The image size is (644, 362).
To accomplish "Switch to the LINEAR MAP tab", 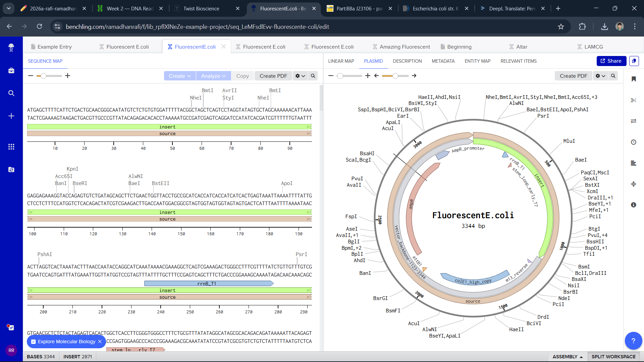I will 341,61.
